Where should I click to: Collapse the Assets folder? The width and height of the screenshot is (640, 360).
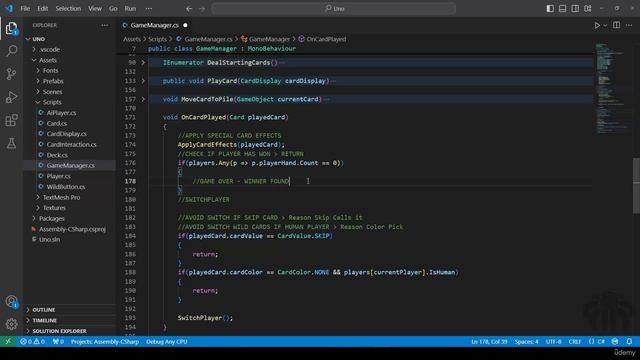[48, 60]
